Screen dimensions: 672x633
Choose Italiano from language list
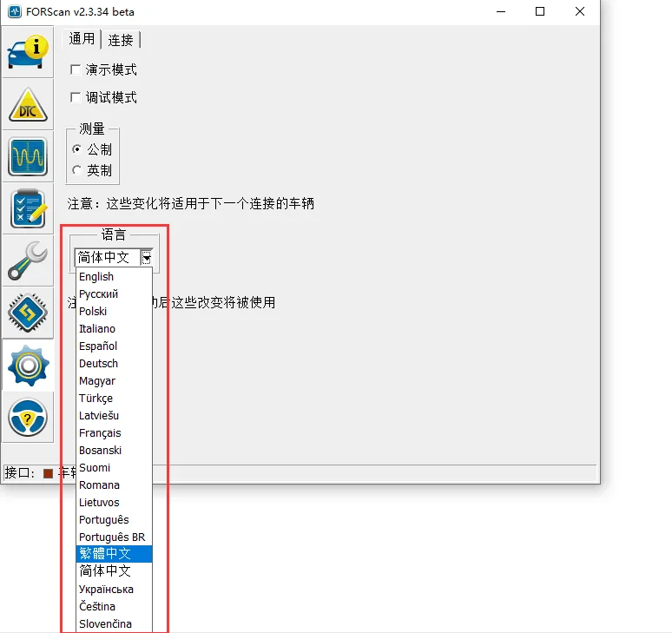point(114,329)
